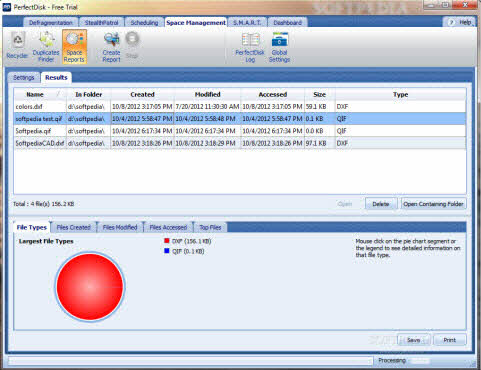Viewport: 481px width, 370px height.
Task: Select the Softpedia.qif file name
Action: click(33, 131)
